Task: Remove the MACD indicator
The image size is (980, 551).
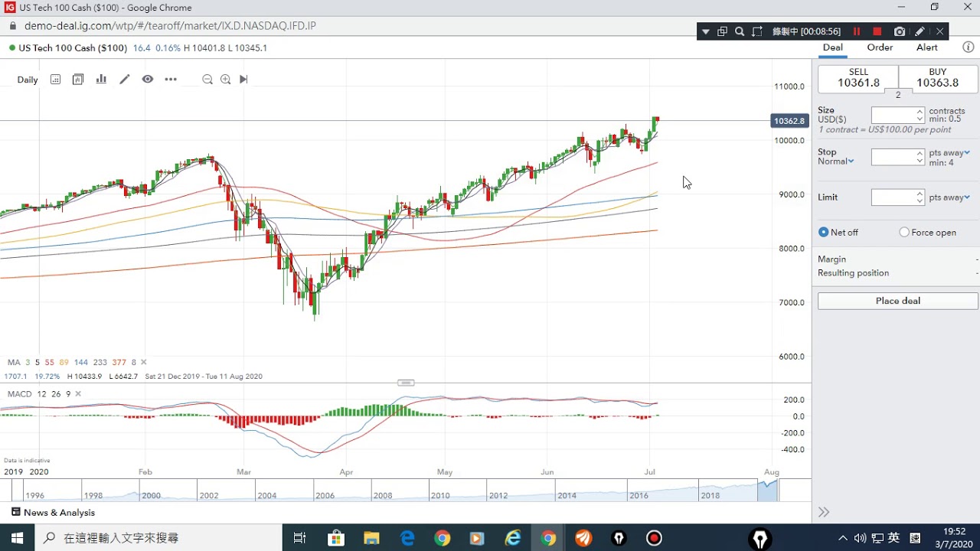Action: [x=78, y=394]
